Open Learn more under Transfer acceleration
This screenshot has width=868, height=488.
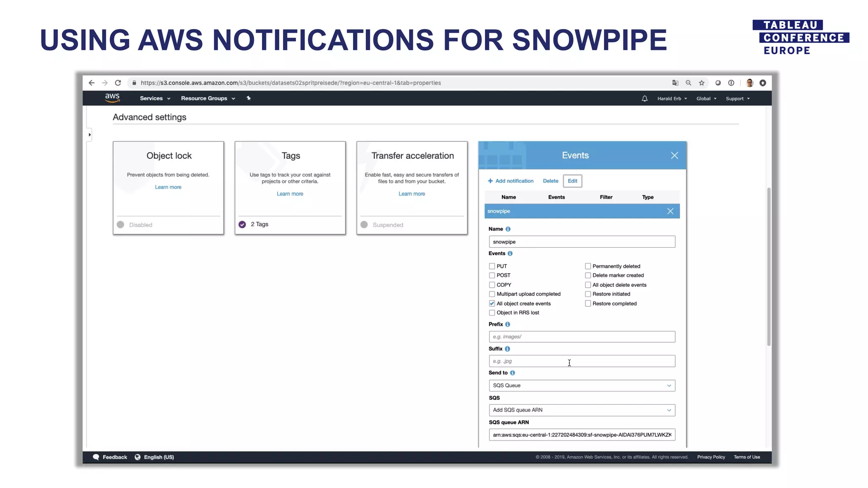tap(412, 194)
